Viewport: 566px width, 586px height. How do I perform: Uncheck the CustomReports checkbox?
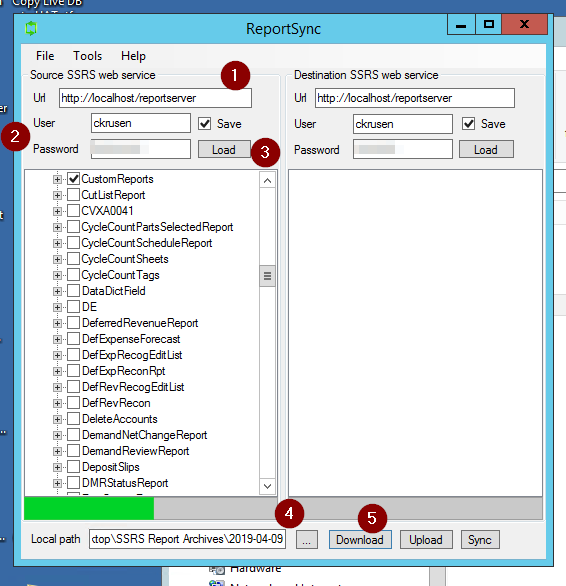[73, 179]
